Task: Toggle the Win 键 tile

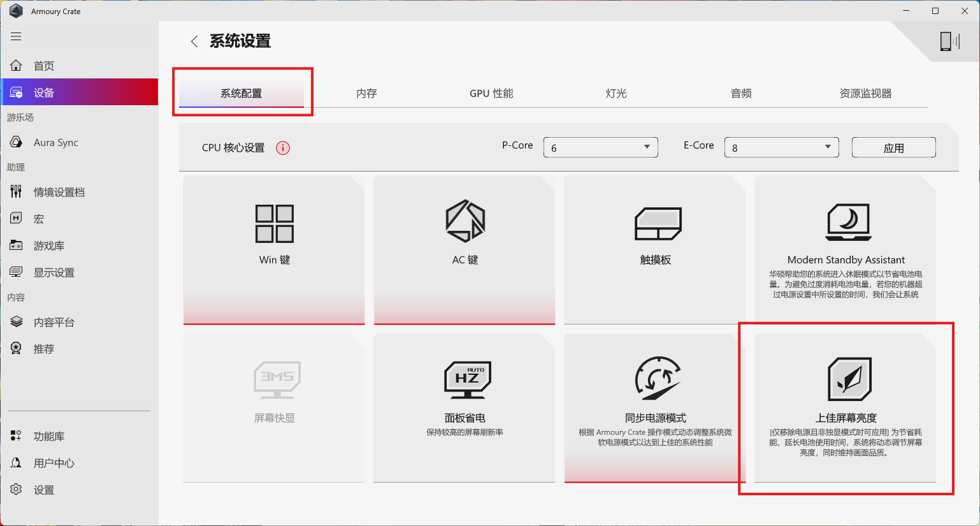Action: point(274,250)
